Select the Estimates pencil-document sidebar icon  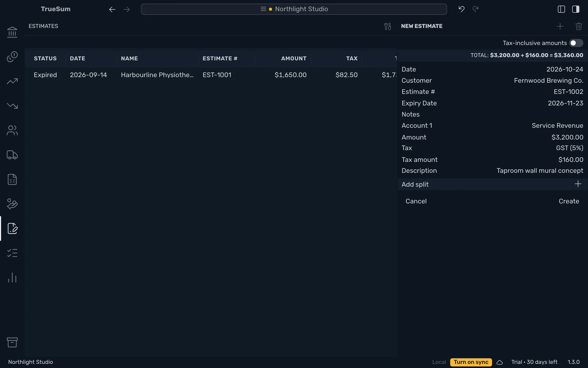click(x=12, y=228)
